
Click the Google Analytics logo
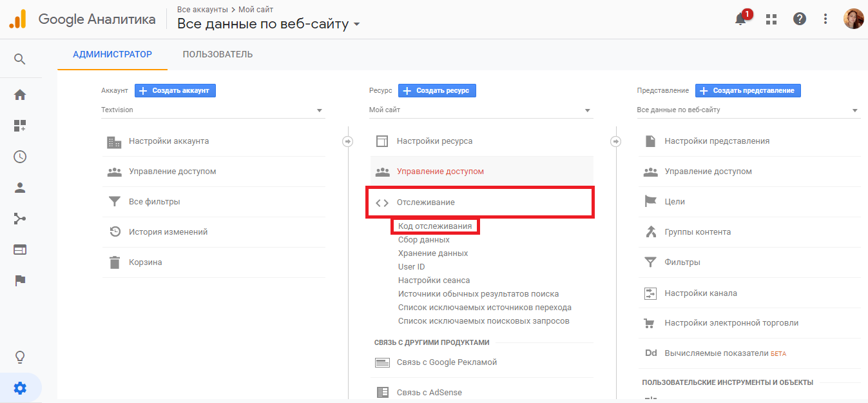[x=17, y=19]
